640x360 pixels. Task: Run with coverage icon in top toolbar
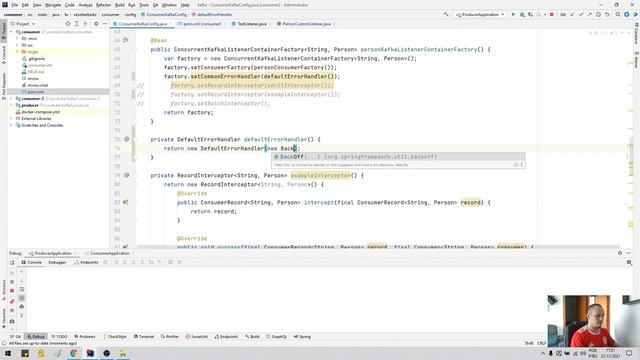[531, 14]
